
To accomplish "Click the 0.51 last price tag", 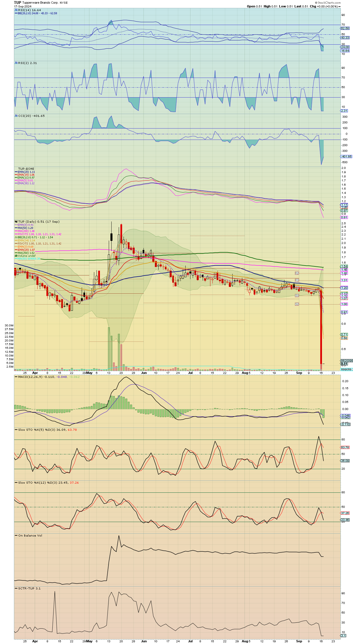I will 344,364.
